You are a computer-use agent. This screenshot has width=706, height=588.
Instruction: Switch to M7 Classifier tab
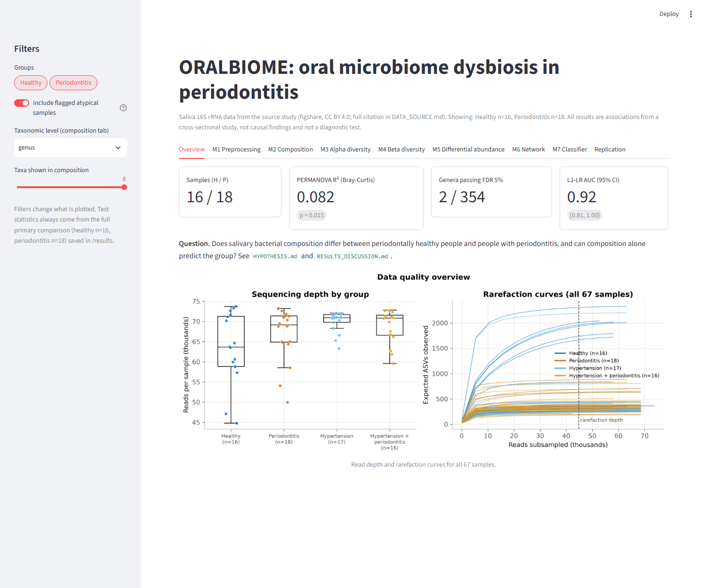[570, 150]
